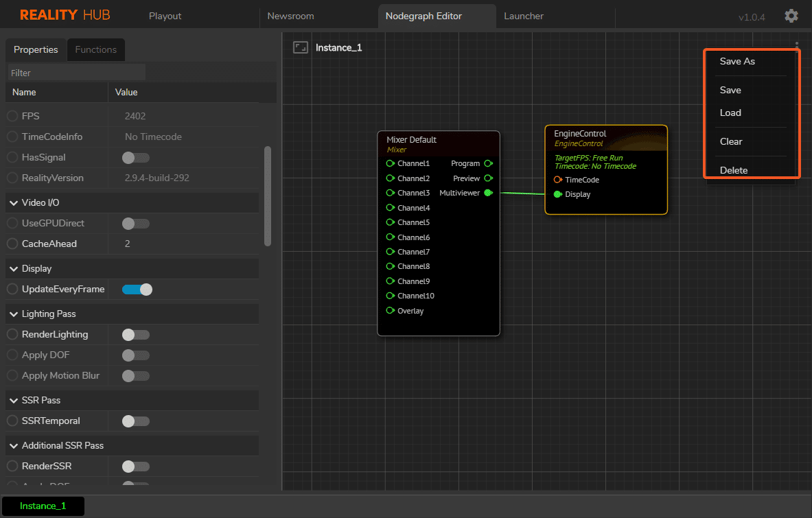The width and height of the screenshot is (812, 518).
Task: Click the Display pin on EngineControl
Action: pos(557,194)
